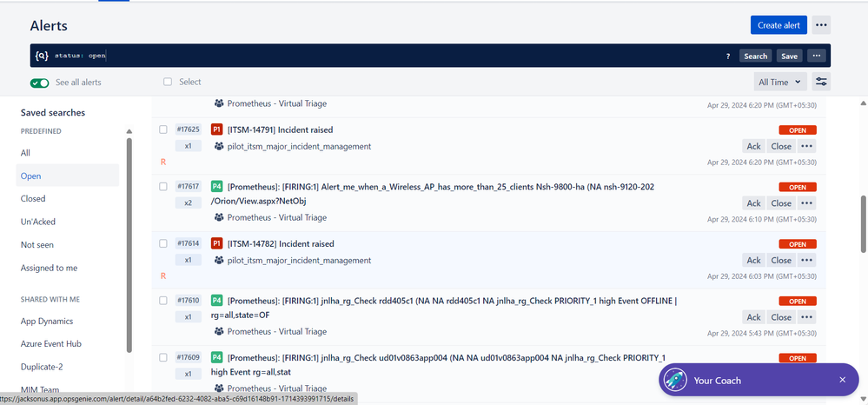
Task: Open the [ITSM-14791] Incident raised alert
Action: coord(280,129)
